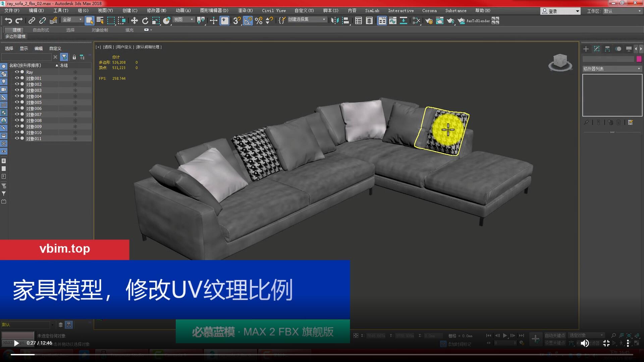Open the Modify panel tab icon

coord(596,49)
